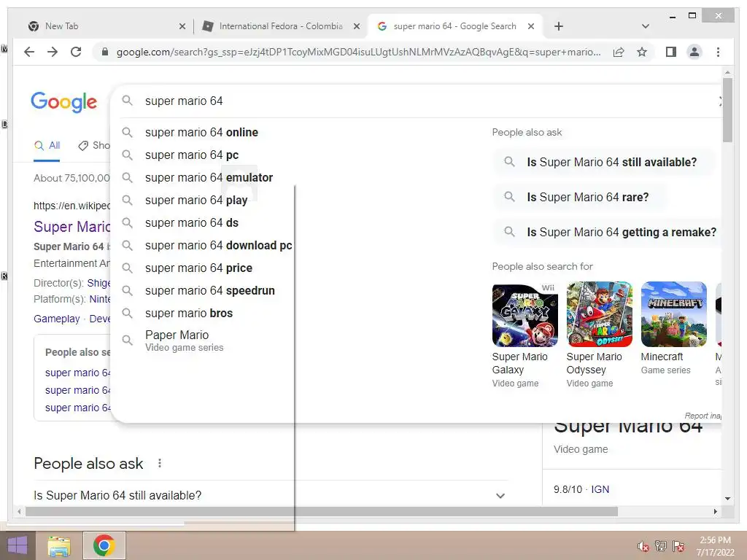Click inside the Google search box text
The height and width of the screenshot is (560, 747).
pos(184,101)
